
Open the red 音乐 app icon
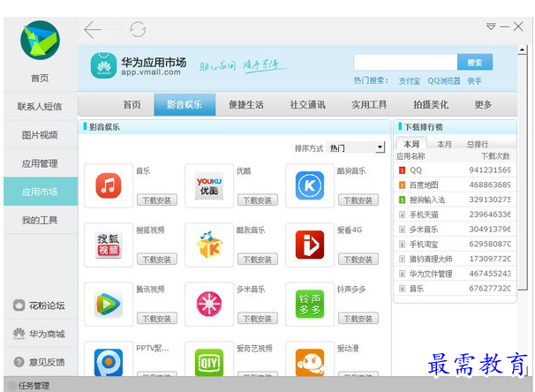point(109,185)
